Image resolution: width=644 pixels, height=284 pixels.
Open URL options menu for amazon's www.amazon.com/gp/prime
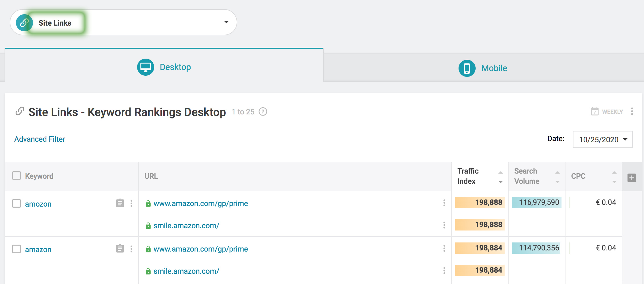(x=444, y=248)
